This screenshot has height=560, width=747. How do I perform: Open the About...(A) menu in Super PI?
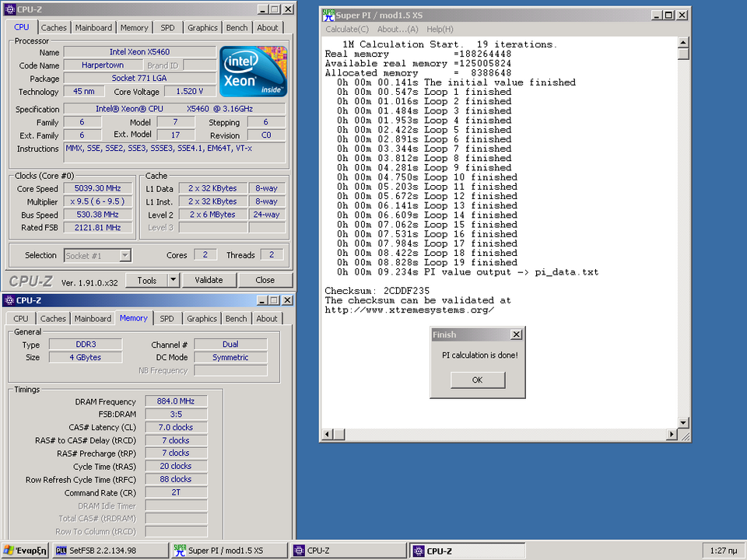[398, 29]
